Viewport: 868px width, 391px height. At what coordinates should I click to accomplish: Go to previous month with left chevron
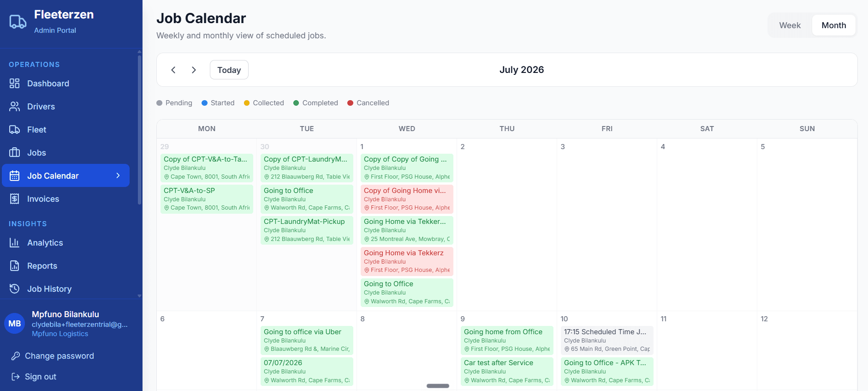point(173,70)
